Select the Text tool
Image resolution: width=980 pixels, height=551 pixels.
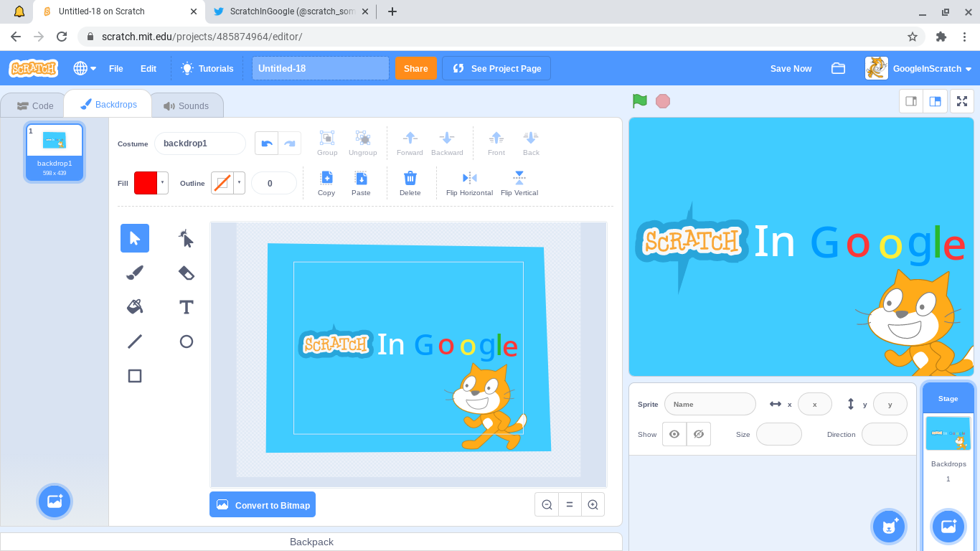[187, 307]
